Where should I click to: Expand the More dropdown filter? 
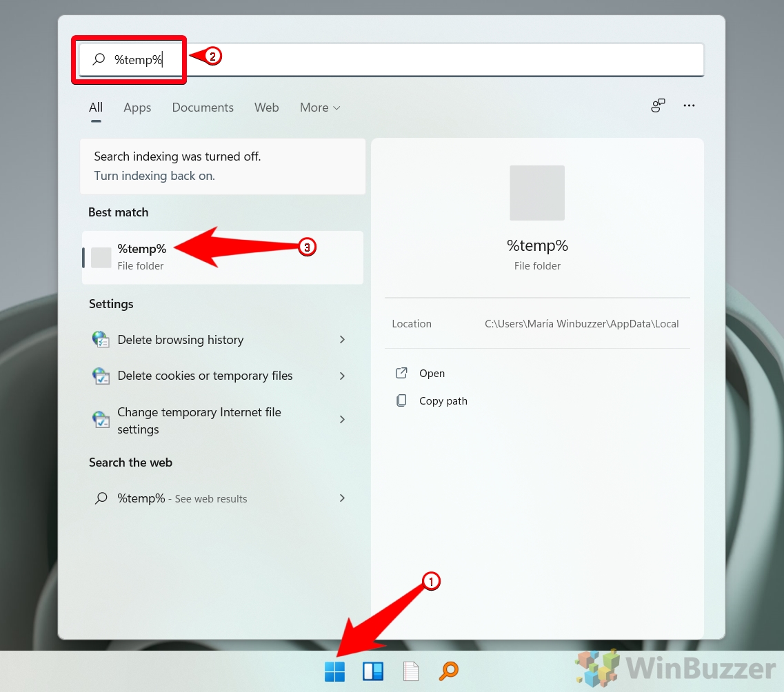point(320,108)
